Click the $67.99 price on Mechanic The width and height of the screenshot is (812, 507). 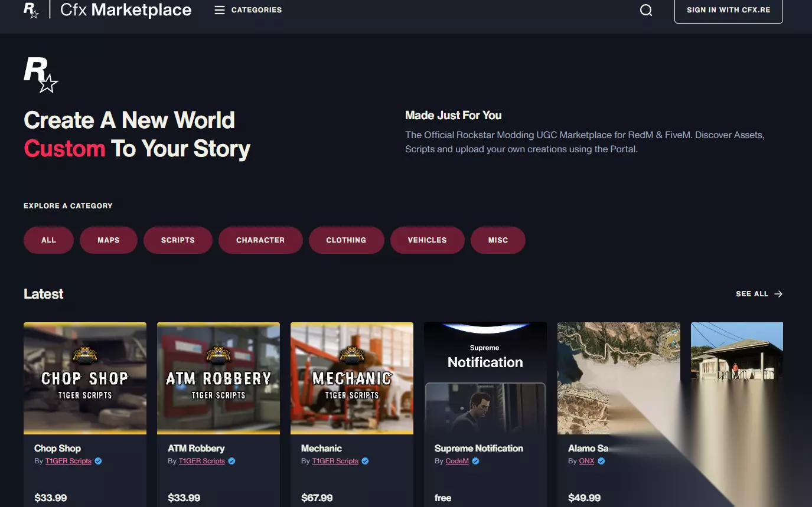[317, 498]
